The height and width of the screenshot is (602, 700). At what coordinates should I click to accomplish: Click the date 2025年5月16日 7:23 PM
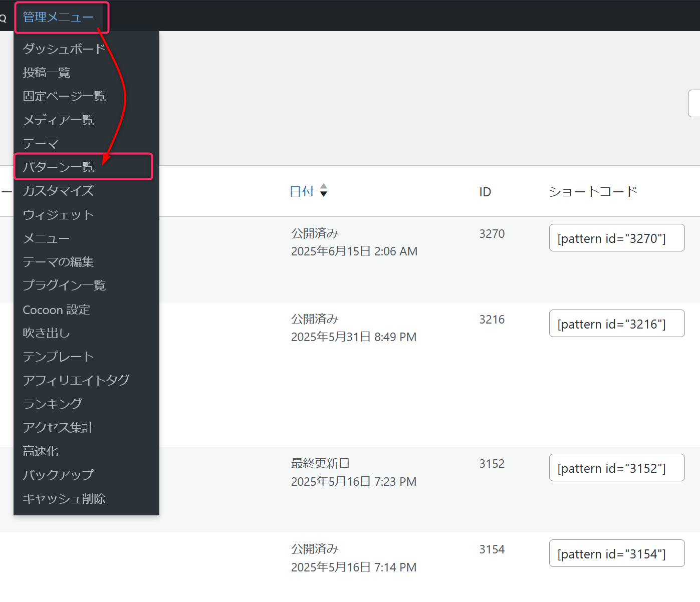(x=354, y=482)
